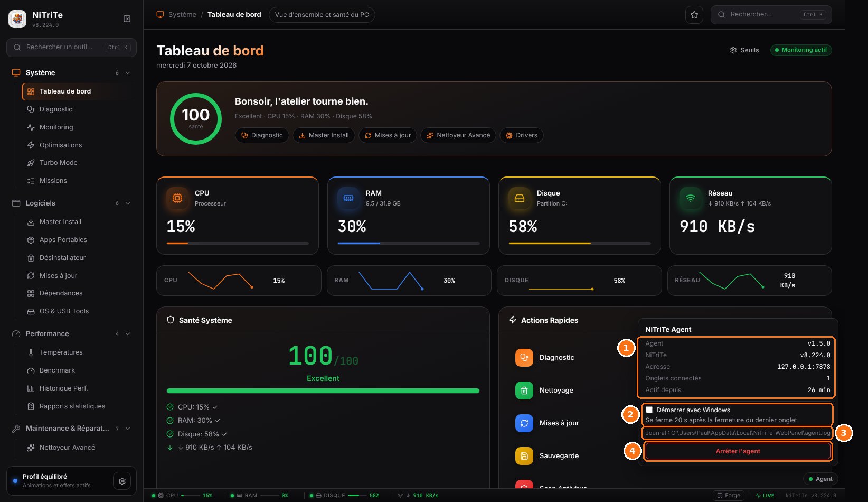Click the RAM usage progress bar
Viewport: 868px width, 502px height.
409,243
